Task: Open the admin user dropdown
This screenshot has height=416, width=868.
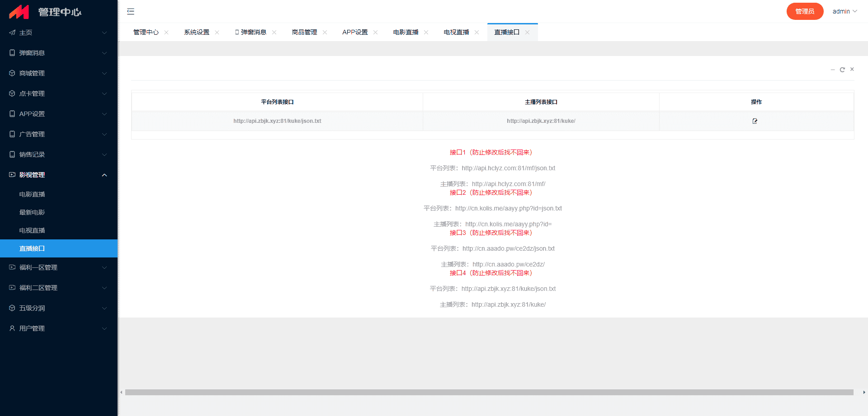Action: 844,11
